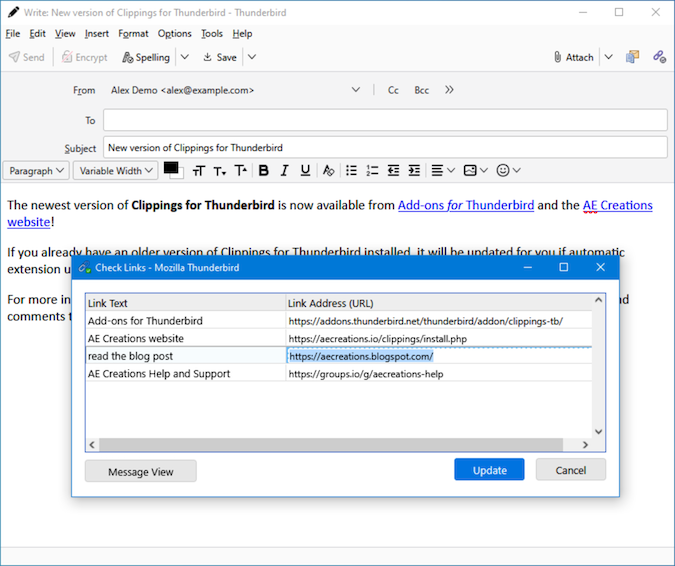Open the Format menu

pyautogui.click(x=133, y=34)
